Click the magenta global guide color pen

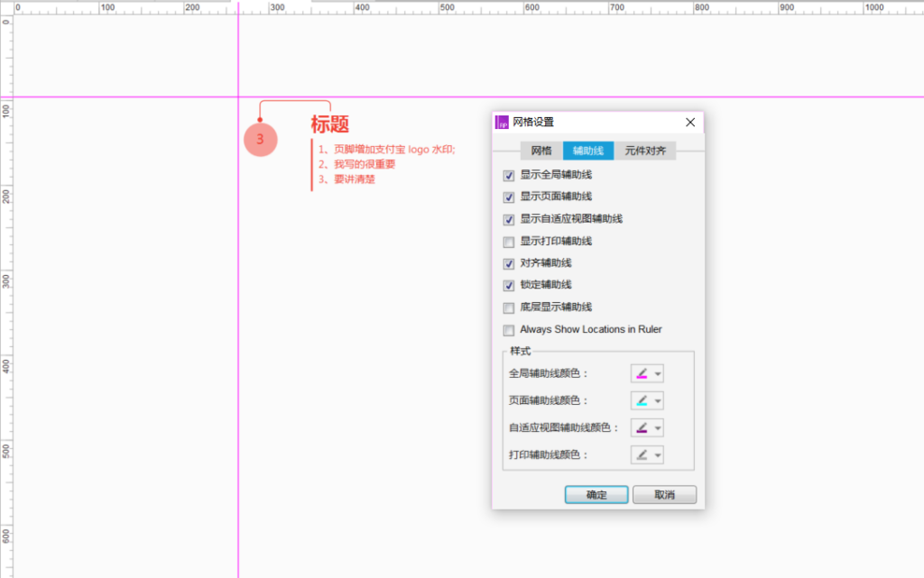click(x=642, y=373)
